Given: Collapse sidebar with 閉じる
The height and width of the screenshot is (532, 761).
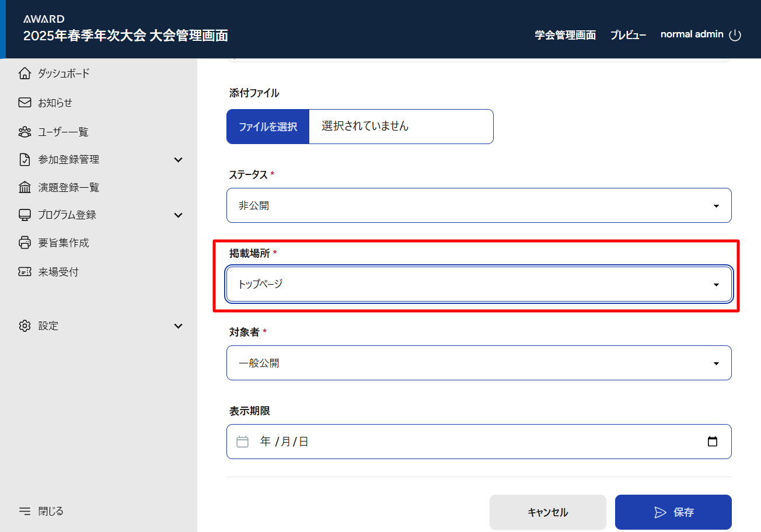Looking at the screenshot, I should [41, 511].
